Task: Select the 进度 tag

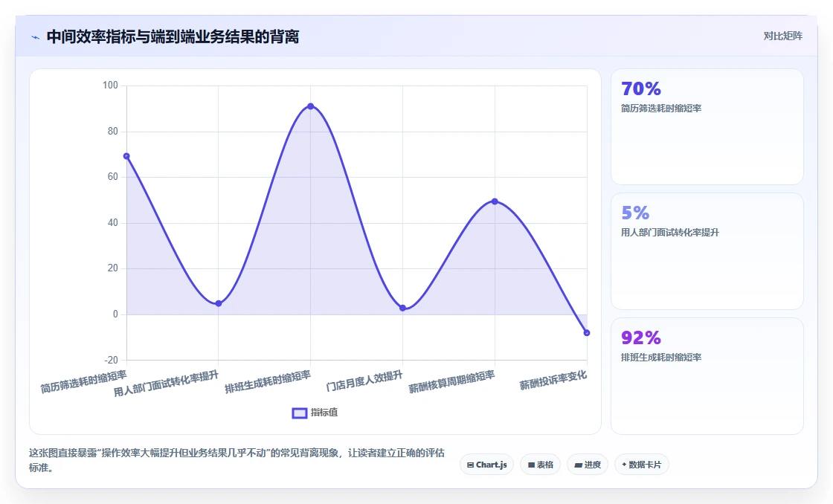Action: (x=588, y=465)
